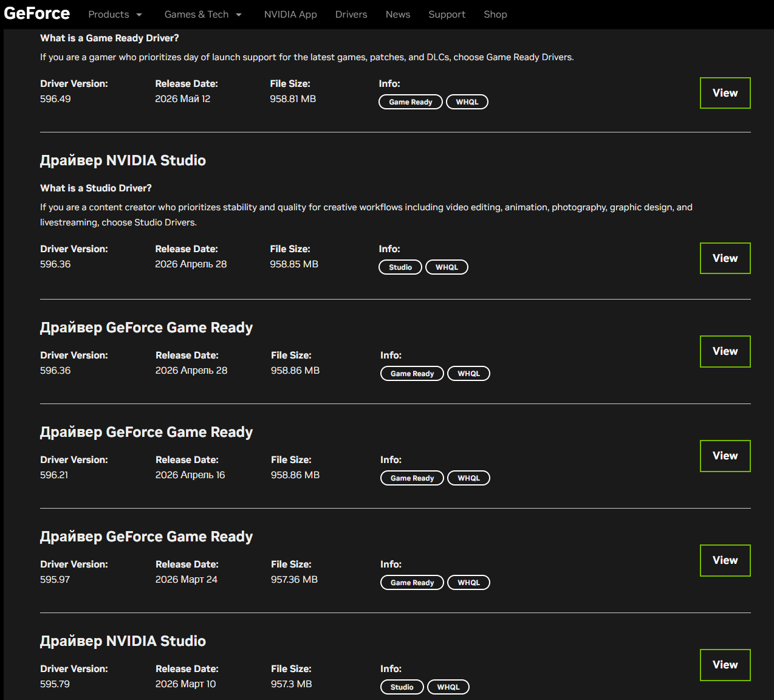This screenshot has height=700, width=774.
Task: View Game Ready driver 596.36
Action: coord(725,351)
